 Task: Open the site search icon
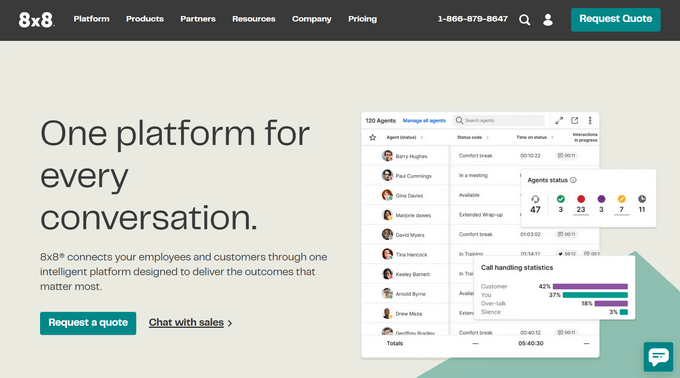(524, 20)
